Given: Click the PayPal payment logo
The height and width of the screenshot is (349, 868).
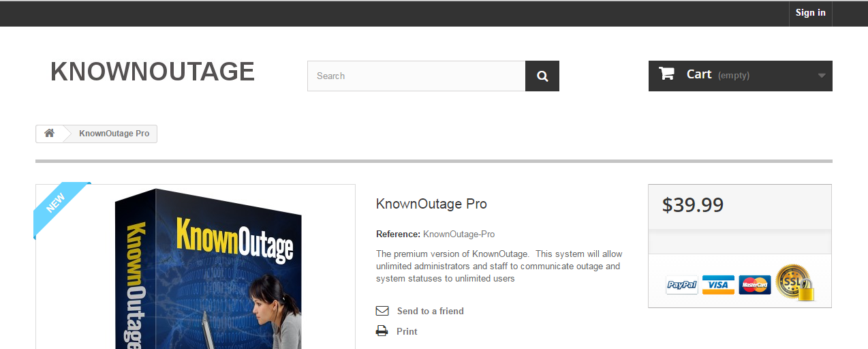Looking at the screenshot, I should point(682,285).
